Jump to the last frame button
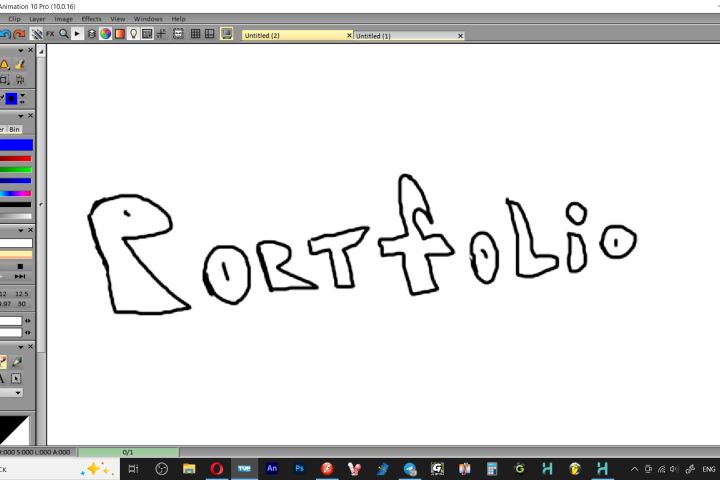The width and height of the screenshot is (720, 480). (20, 277)
